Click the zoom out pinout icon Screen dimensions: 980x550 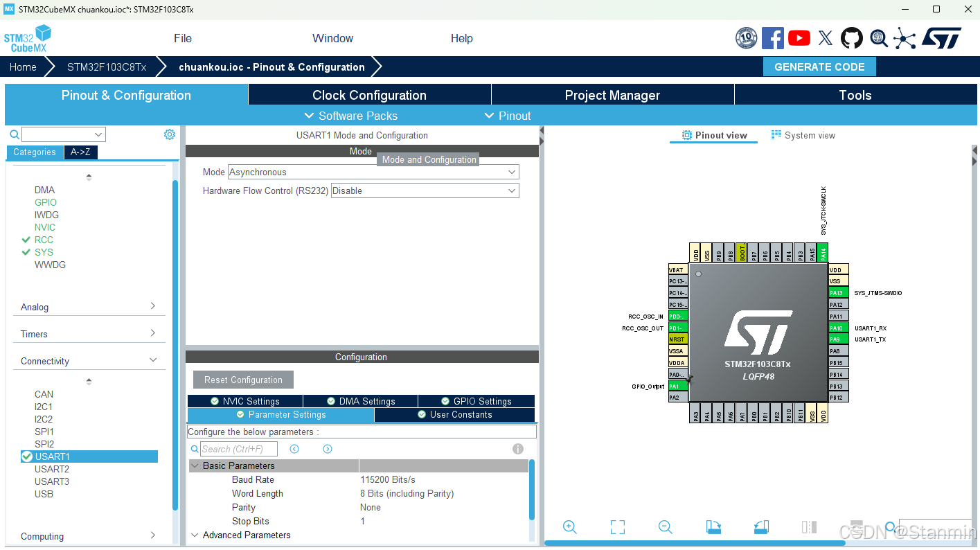pyautogui.click(x=666, y=527)
